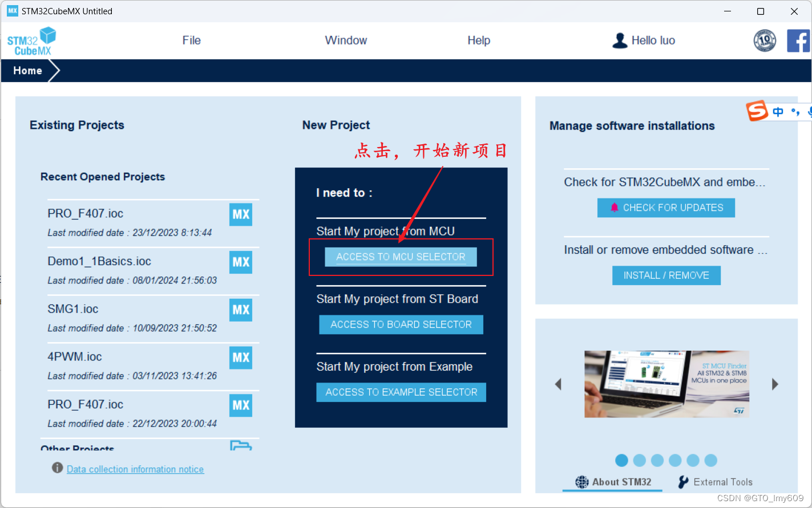Select the sixth carousel dot
This screenshot has width=812, height=508.
tap(711, 460)
